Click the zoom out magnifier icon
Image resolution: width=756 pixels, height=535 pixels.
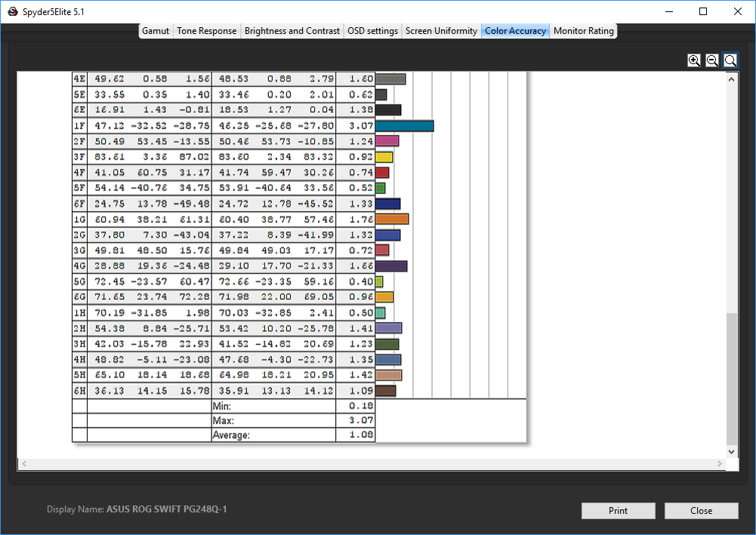[x=712, y=60]
